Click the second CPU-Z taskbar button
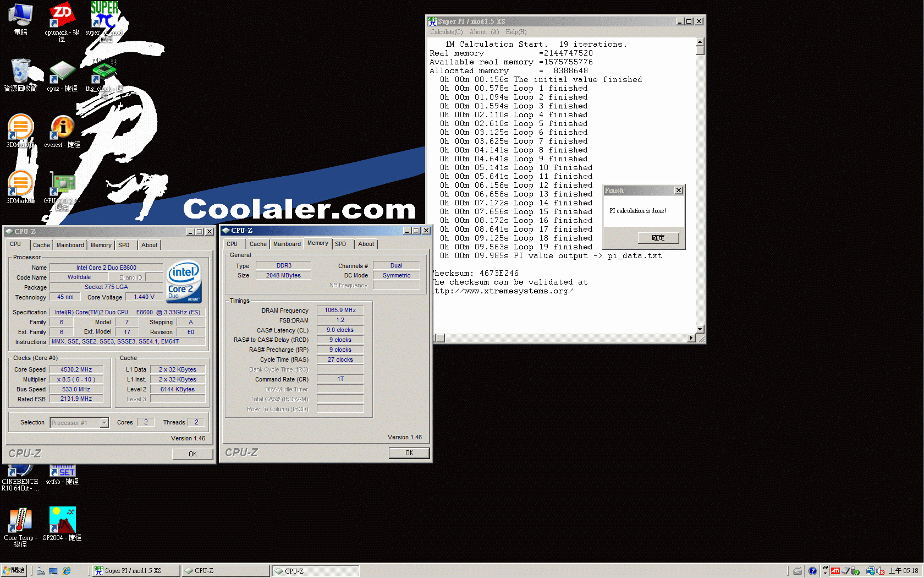 point(316,571)
